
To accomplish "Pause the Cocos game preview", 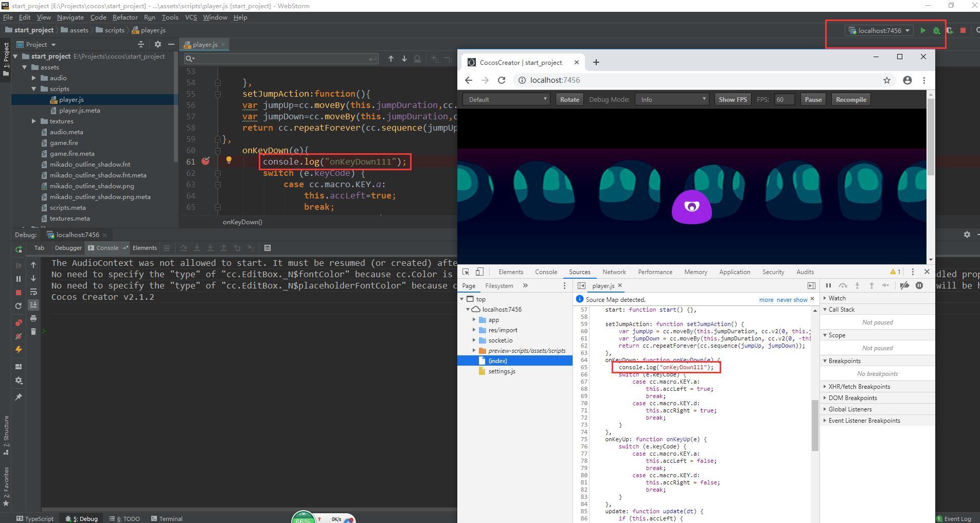I will [813, 99].
